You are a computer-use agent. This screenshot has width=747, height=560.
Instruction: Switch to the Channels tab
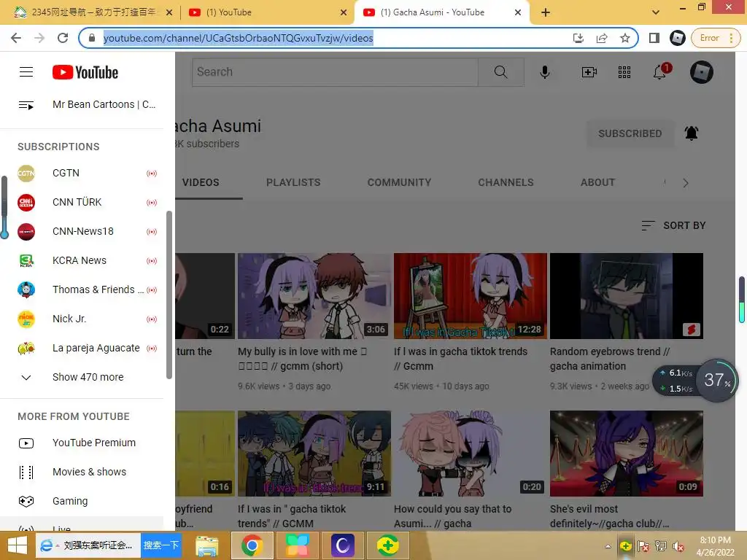(506, 182)
